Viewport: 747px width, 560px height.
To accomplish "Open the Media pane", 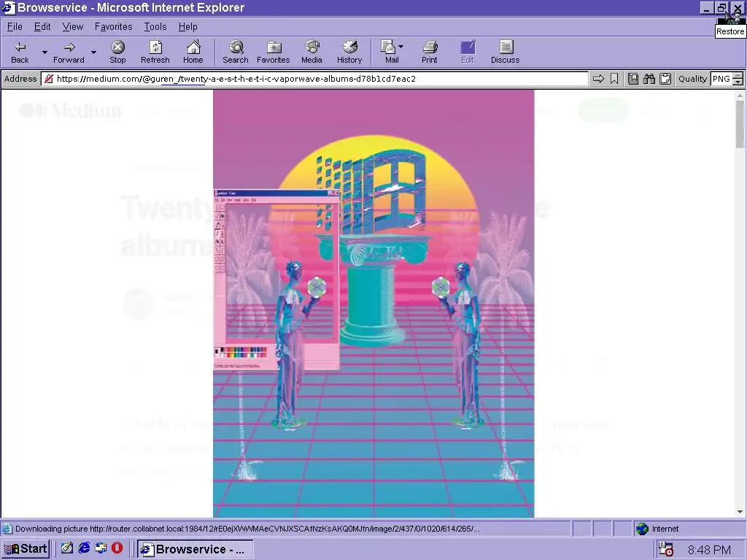I will pos(311,52).
